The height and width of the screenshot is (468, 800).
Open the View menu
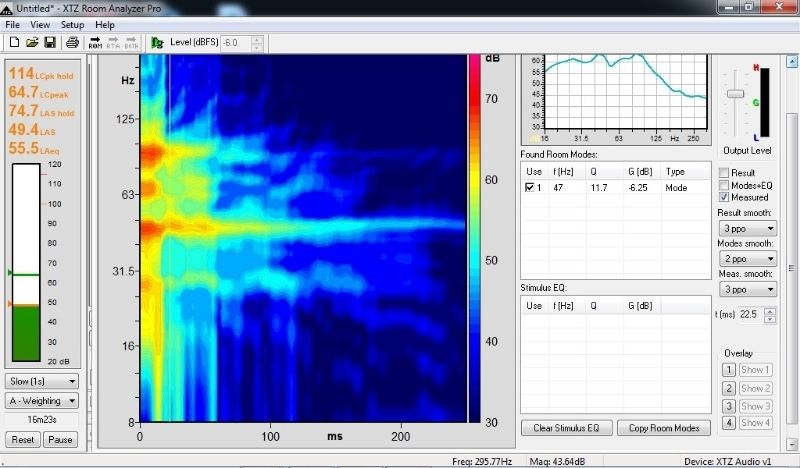(x=40, y=24)
